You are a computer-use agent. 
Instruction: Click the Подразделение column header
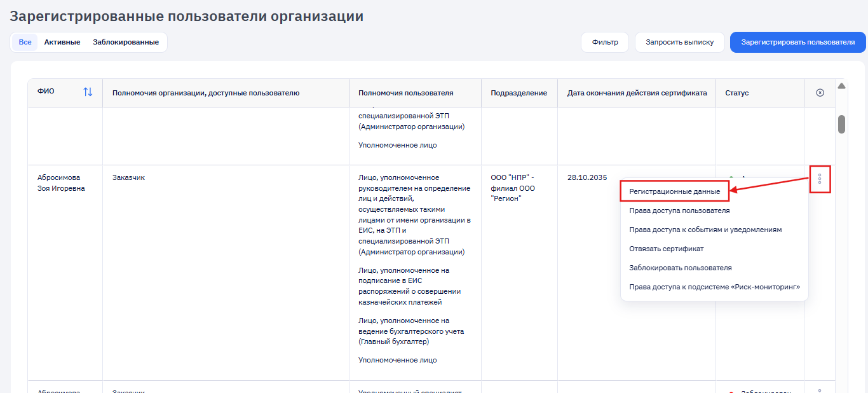pos(519,93)
